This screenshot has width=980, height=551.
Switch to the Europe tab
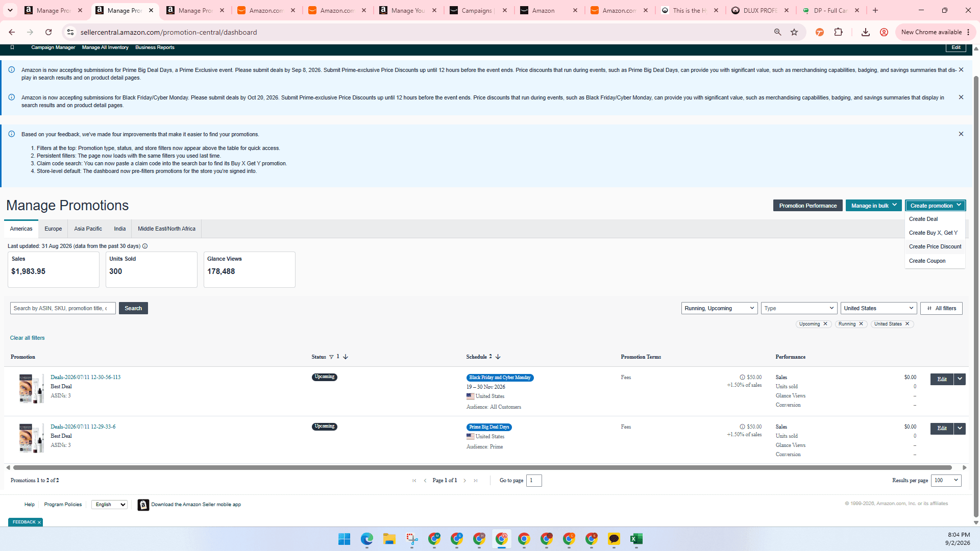tap(53, 229)
